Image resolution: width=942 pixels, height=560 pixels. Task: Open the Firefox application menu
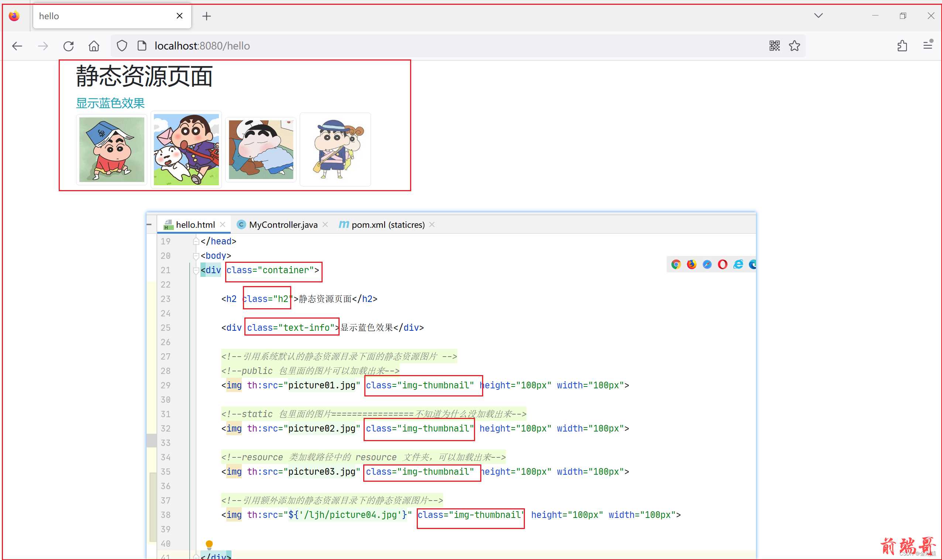(928, 46)
